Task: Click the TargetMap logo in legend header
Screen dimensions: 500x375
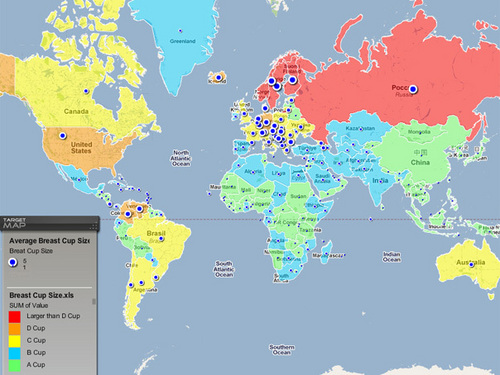Action: 14,223
